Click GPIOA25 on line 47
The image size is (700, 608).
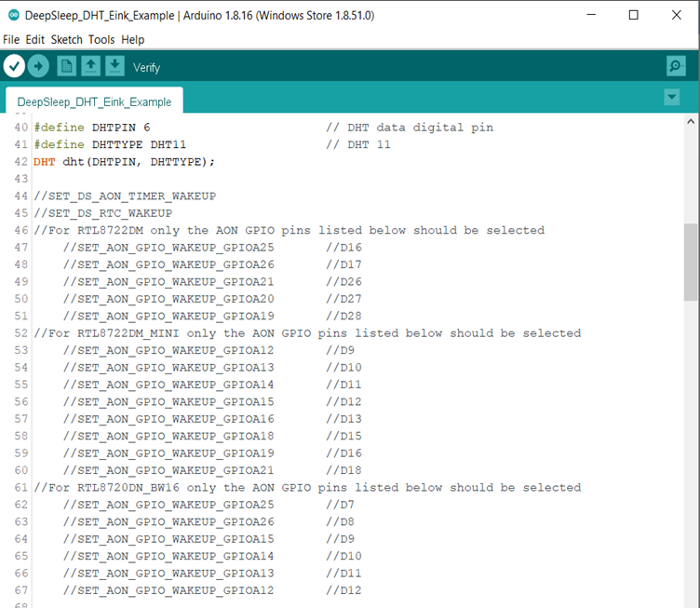coord(249,248)
